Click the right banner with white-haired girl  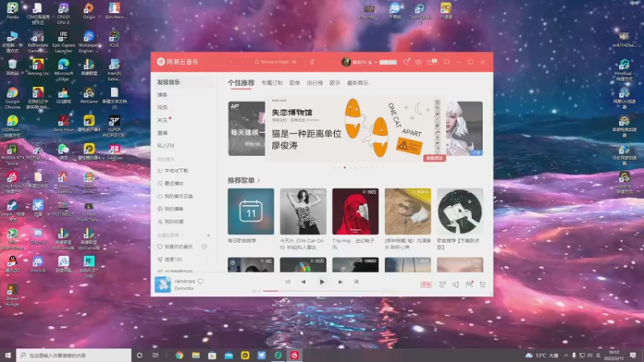click(464, 129)
